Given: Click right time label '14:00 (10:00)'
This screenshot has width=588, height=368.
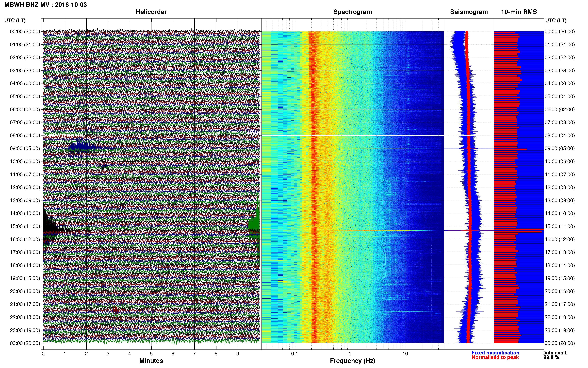Looking at the screenshot, I should pos(560,213).
